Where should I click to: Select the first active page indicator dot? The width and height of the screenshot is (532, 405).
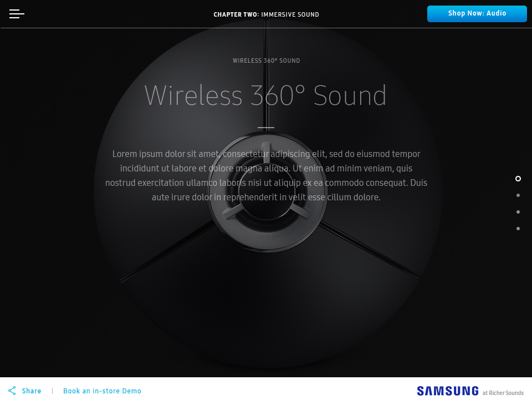(x=518, y=179)
